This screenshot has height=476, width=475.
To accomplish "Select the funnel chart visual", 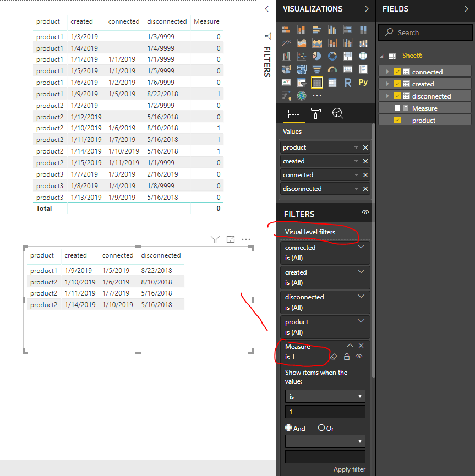I will (x=317, y=69).
